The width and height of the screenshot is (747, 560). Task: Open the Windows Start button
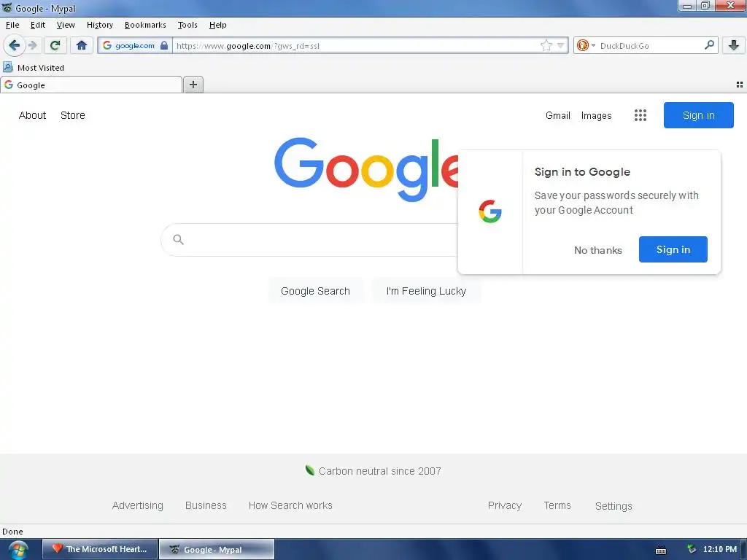(x=18, y=550)
